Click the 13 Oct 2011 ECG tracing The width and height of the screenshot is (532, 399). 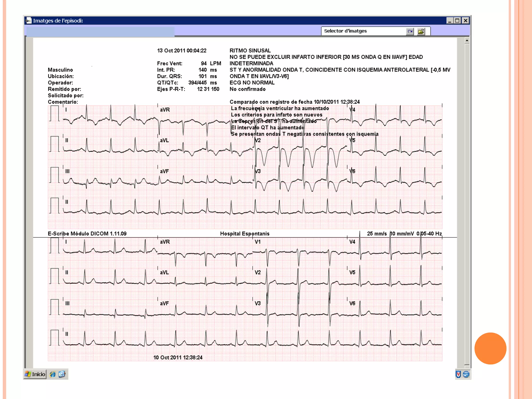pyautogui.click(x=245, y=166)
